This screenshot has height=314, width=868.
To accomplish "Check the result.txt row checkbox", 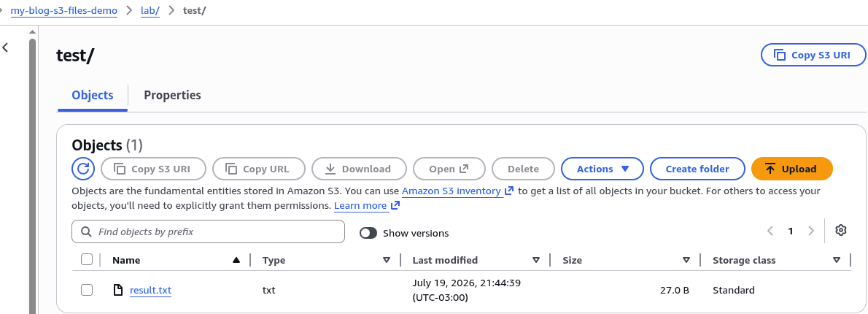I will click(x=87, y=290).
